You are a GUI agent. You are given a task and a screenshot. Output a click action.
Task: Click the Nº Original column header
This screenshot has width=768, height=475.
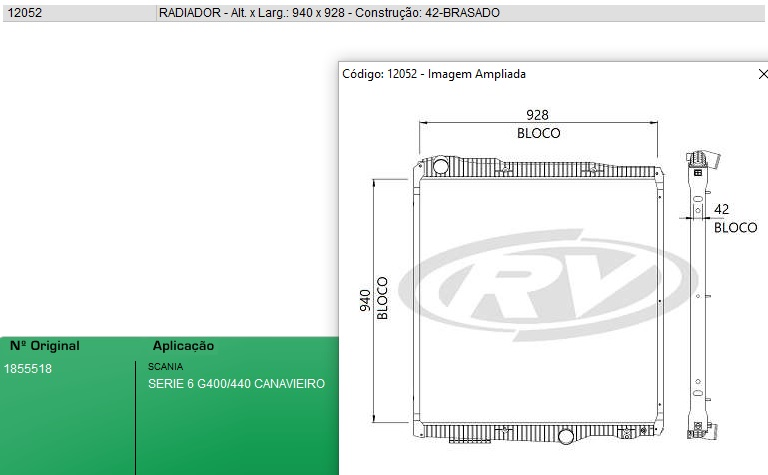[44, 346]
